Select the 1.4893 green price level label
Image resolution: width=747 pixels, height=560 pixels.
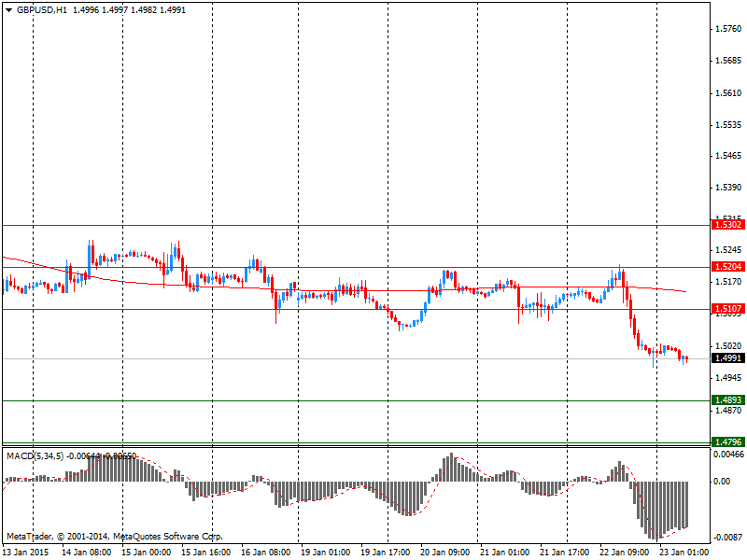(728, 400)
